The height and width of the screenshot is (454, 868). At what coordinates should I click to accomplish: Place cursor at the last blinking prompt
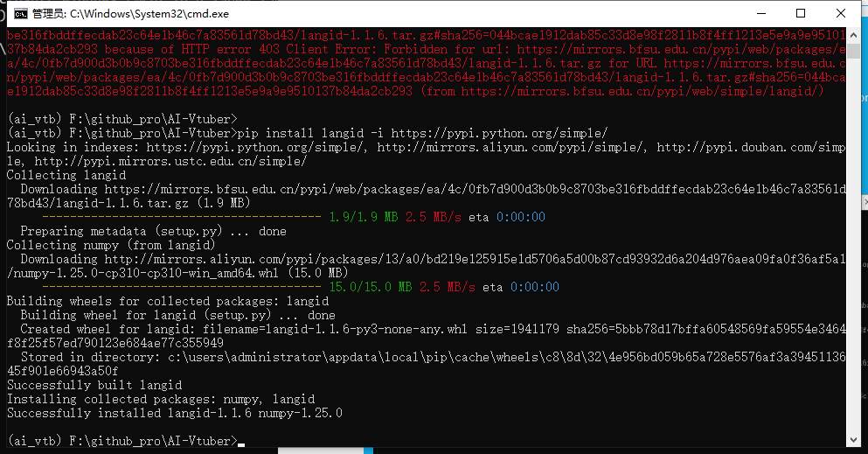(x=240, y=441)
